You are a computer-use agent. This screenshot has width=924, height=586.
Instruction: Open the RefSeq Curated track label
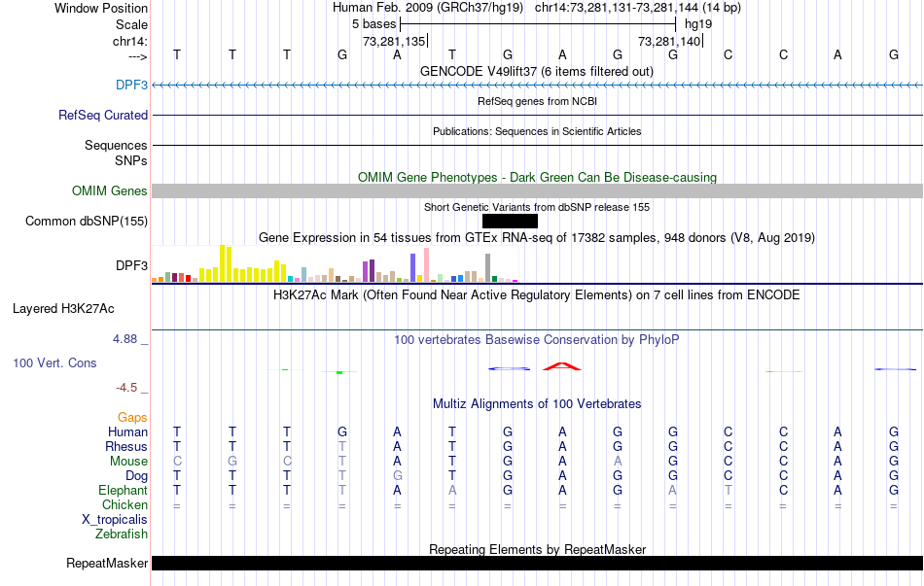point(103,115)
